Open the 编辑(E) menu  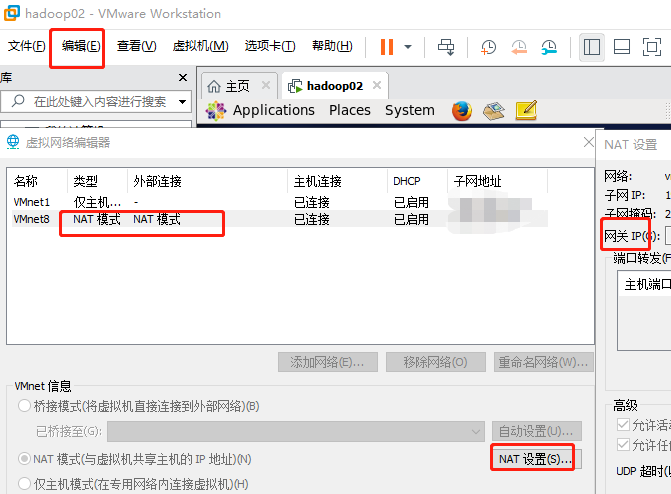point(81,46)
